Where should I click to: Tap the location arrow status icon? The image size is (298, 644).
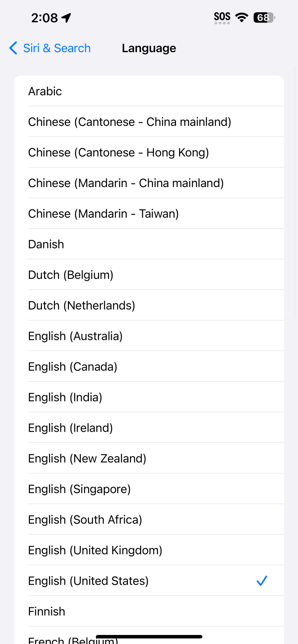(66, 18)
